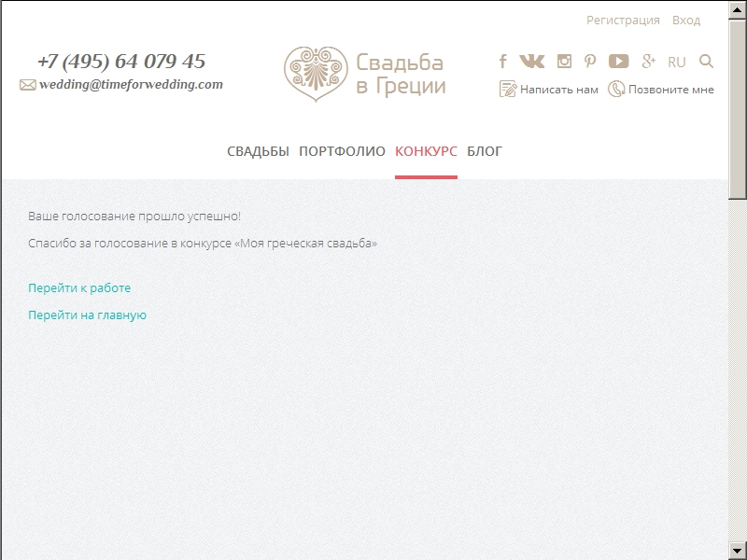Click the phone number +7 (495) 64 079 45

pyautogui.click(x=121, y=61)
